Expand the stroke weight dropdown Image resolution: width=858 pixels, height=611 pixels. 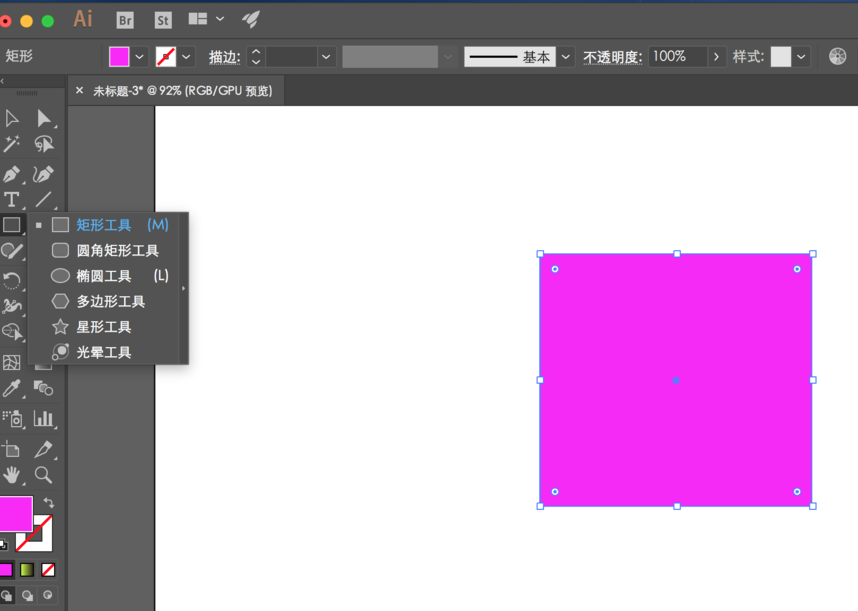click(326, 57)
